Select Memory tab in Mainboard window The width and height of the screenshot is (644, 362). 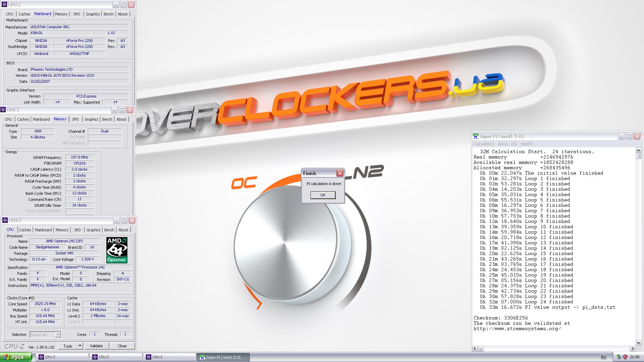61,14
